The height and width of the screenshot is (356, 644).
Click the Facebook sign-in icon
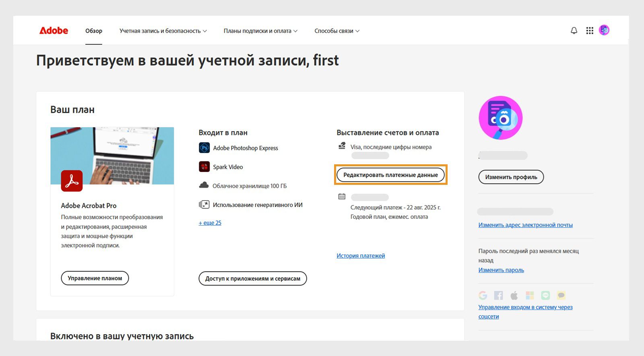498,295
